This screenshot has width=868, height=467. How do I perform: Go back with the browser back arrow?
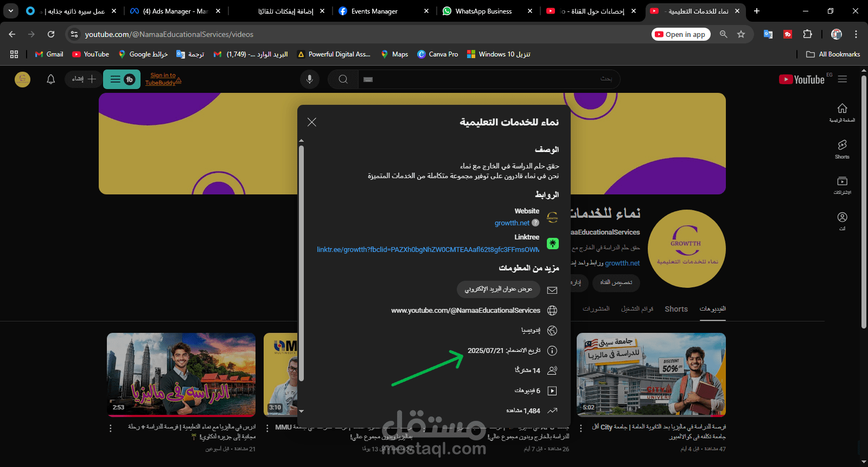(x=12, y=34)
